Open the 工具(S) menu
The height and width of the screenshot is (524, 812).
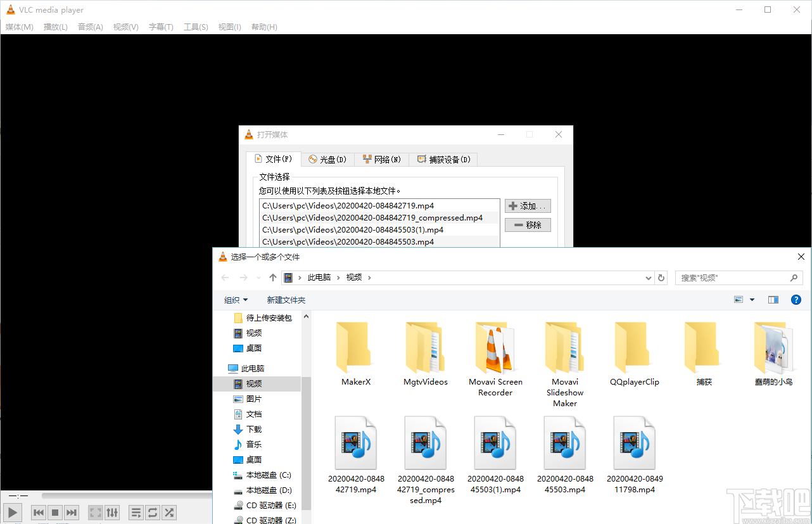(196, 27)
